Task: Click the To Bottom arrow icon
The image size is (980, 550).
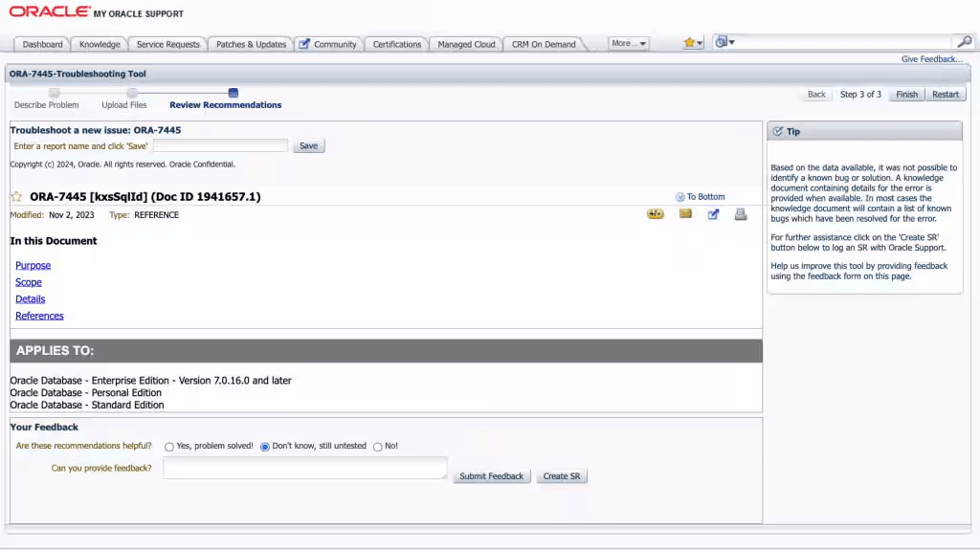Action: coord(680,197)
